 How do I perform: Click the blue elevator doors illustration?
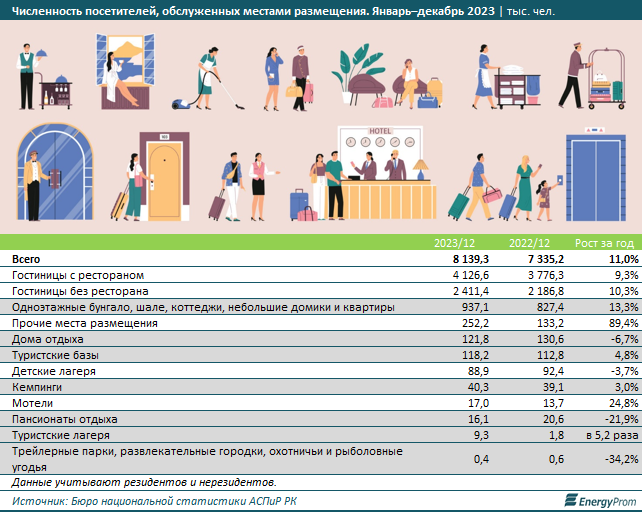[x=596, y=175]
